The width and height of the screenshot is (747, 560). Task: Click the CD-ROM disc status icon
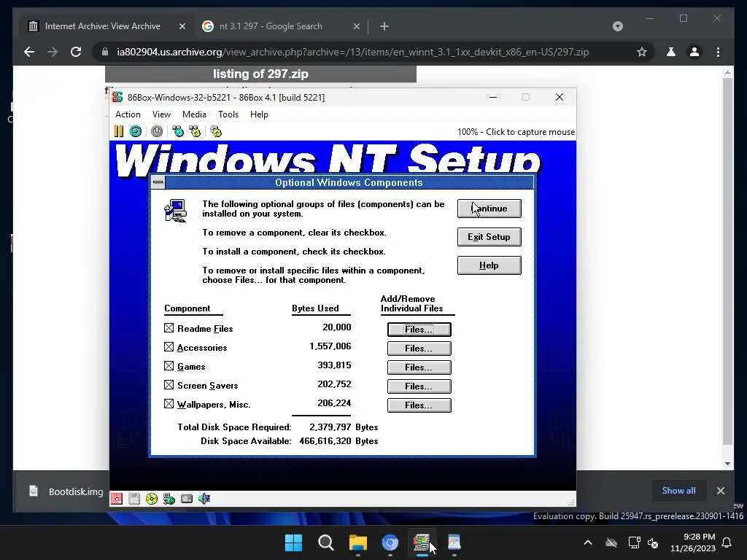152,499
